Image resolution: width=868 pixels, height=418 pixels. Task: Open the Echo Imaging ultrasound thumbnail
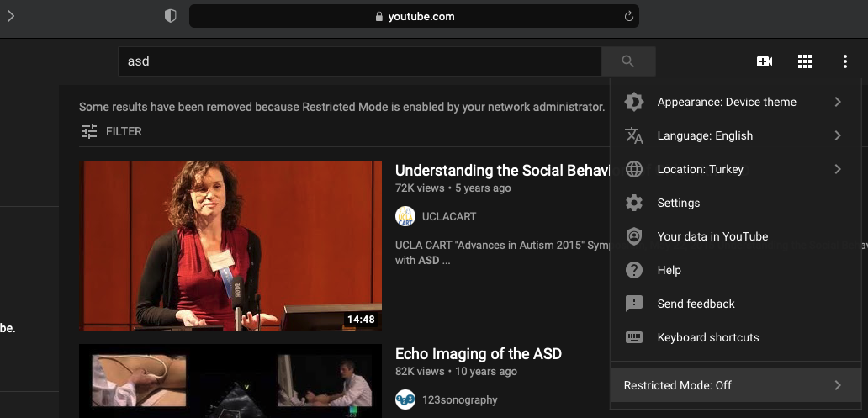230,381
